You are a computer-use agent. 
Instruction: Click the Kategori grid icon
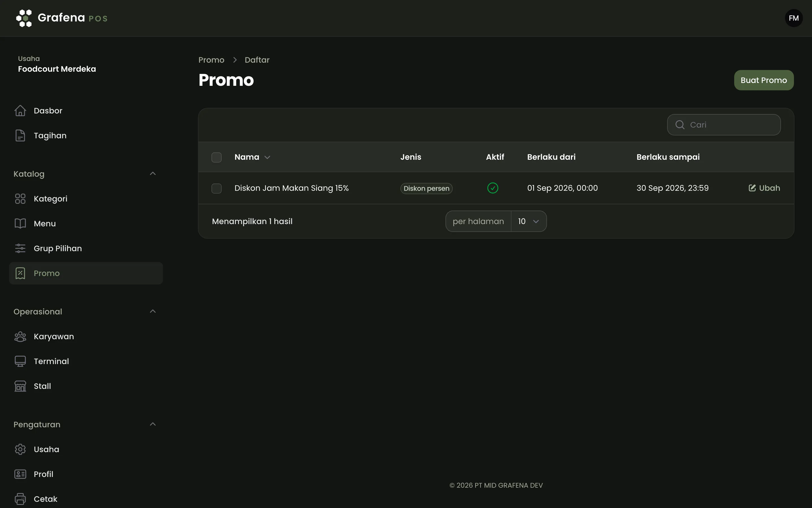click(x=20, y=199)
